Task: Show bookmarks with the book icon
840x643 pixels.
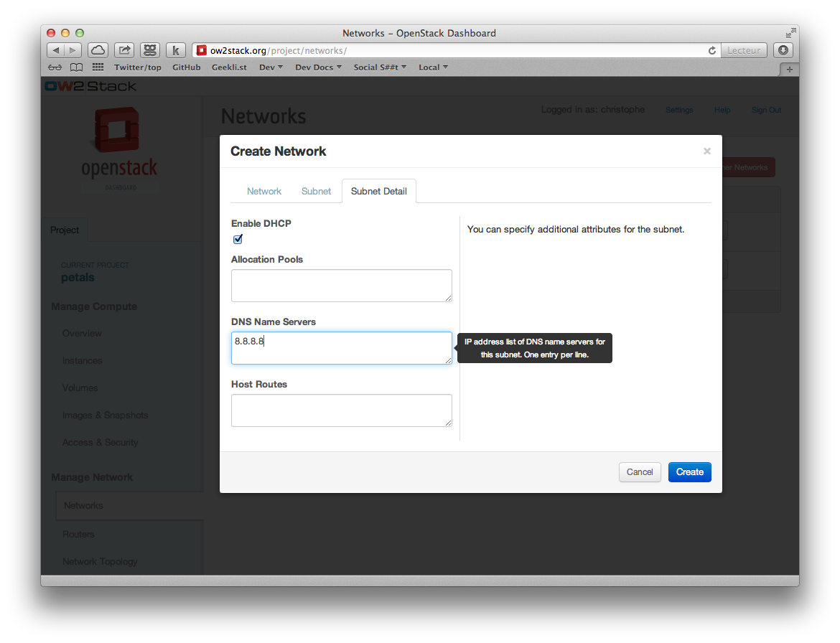Action: (77, 67)
